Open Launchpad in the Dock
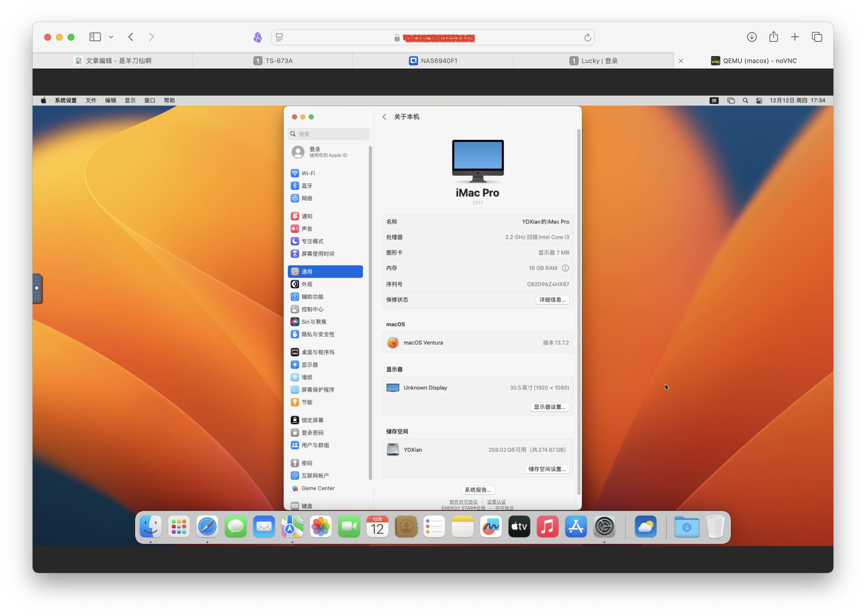Viewport: 866px width, 616px height. click(x=179, y=527)
